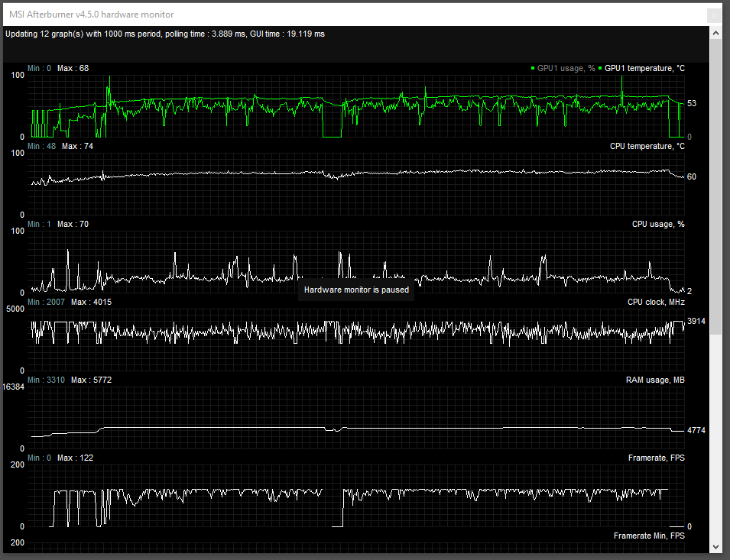Viewport: 730px width, 560px height.
Task: Click the 'Min : 3310' RAM value
Action: 46,380
